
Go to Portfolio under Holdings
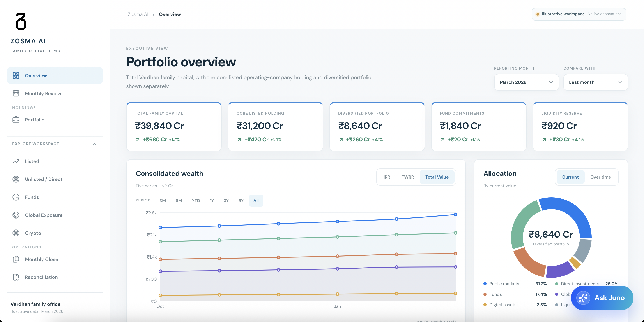coord(55,120)
